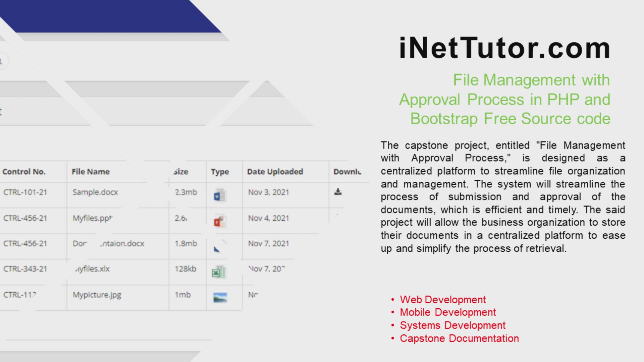Click the Type column header

220,172
